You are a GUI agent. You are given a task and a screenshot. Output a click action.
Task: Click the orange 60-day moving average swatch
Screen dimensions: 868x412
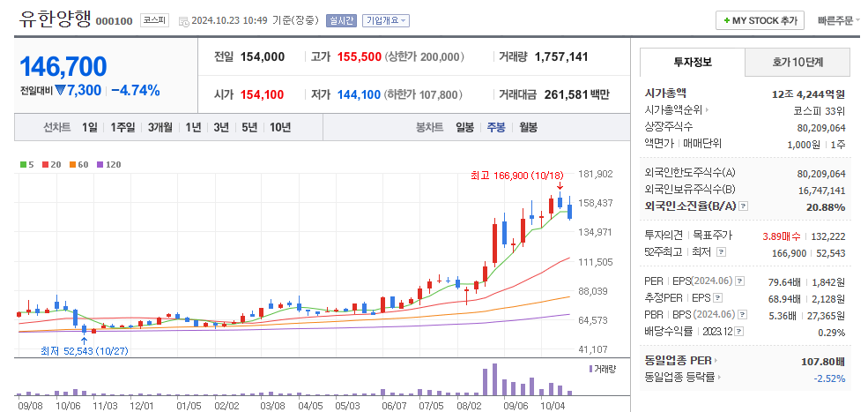(72, 165)
